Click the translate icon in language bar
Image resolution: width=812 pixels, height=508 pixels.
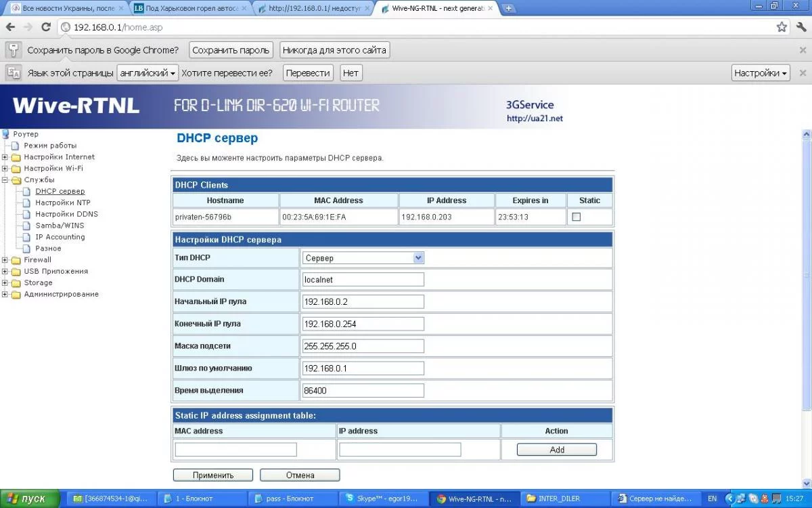tap(13, 72)
